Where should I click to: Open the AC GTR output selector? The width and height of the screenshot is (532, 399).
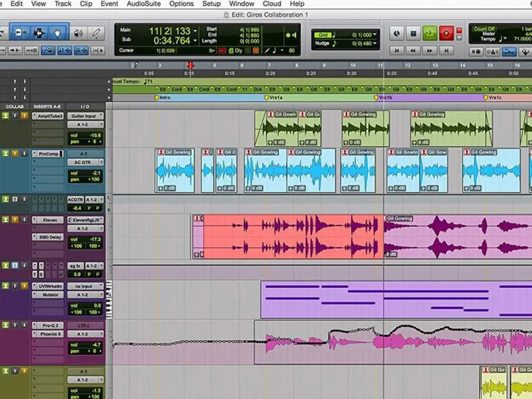coord(86,162)
